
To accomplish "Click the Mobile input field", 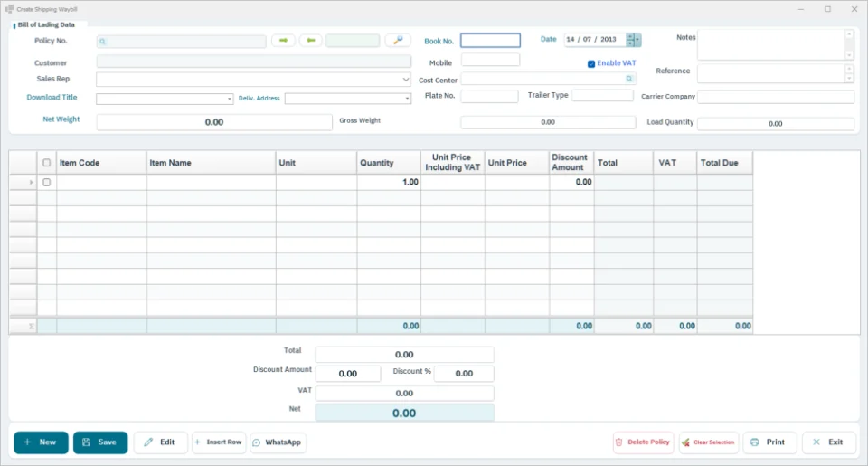I will click(490, 60).
